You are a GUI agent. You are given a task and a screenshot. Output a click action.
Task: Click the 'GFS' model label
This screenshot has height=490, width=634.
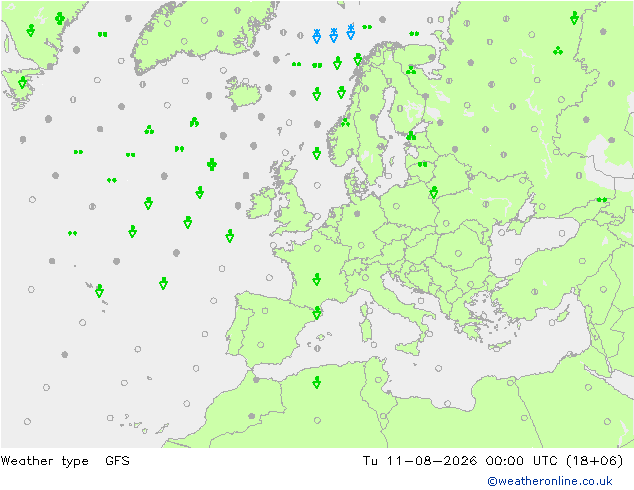pos(117,460)
